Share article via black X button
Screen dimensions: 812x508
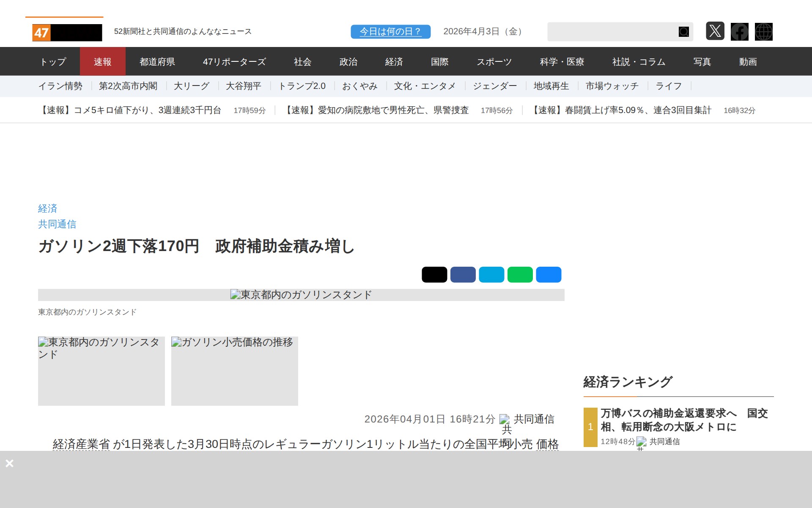(434, 274)
